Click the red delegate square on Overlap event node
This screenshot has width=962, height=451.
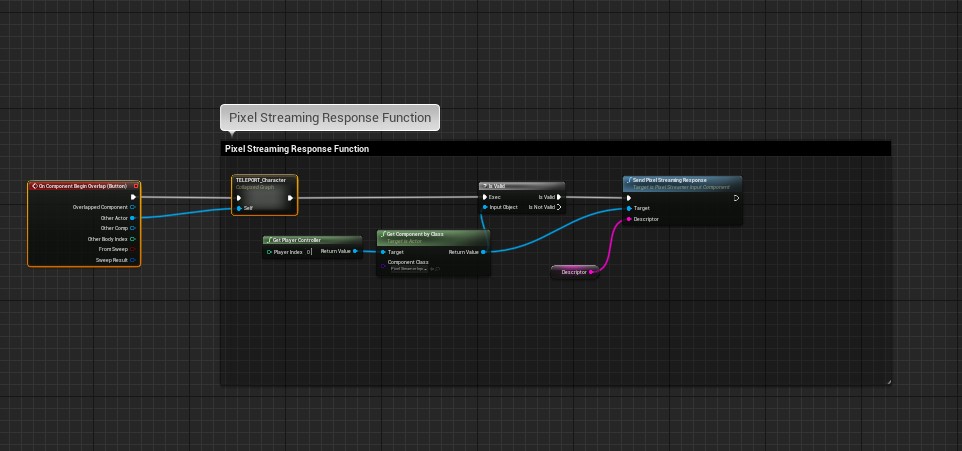pos(136,186)
